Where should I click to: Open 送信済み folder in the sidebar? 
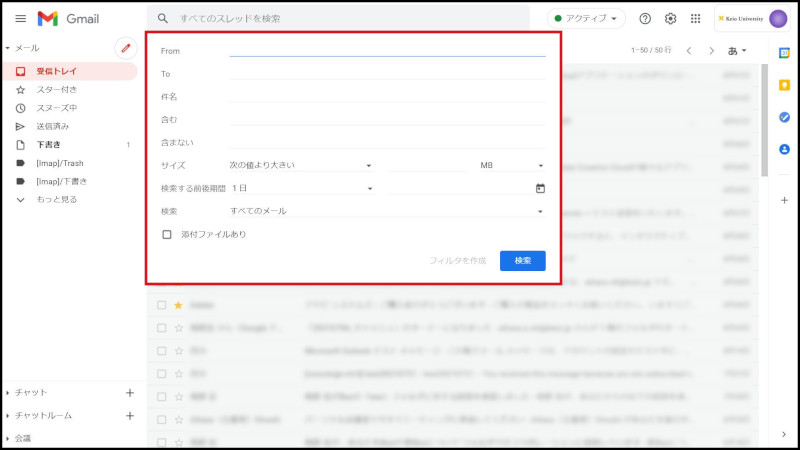(x=53, y=126)
